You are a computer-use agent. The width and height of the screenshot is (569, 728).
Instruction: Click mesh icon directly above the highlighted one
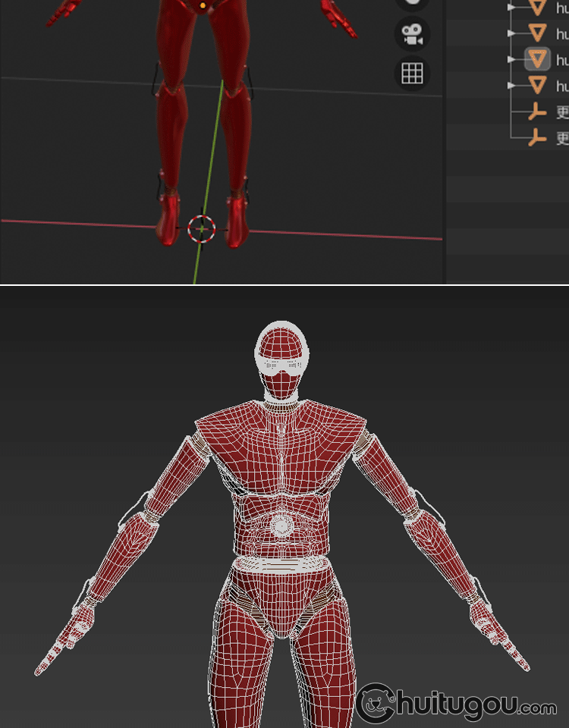[537, 33]
